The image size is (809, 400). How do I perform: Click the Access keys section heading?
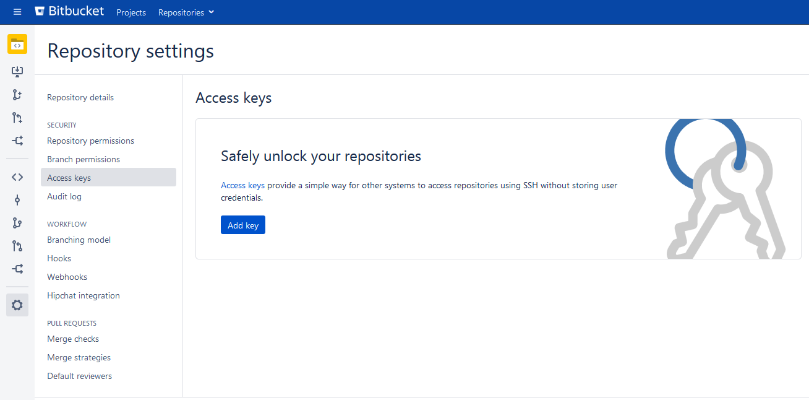[x=233, y=98]
